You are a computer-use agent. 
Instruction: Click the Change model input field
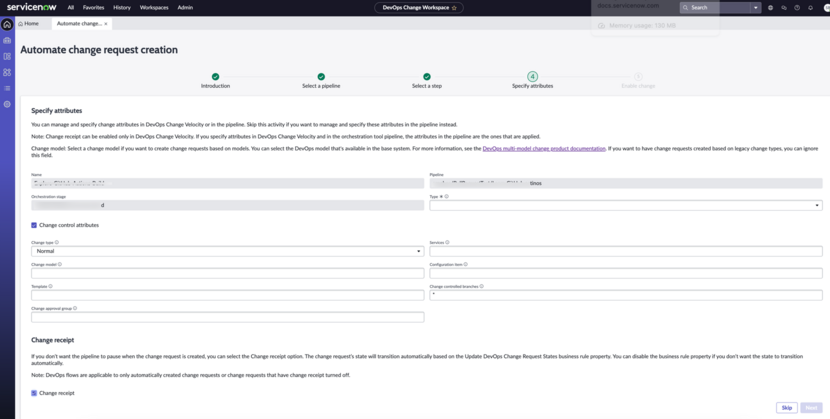(228, 273)
